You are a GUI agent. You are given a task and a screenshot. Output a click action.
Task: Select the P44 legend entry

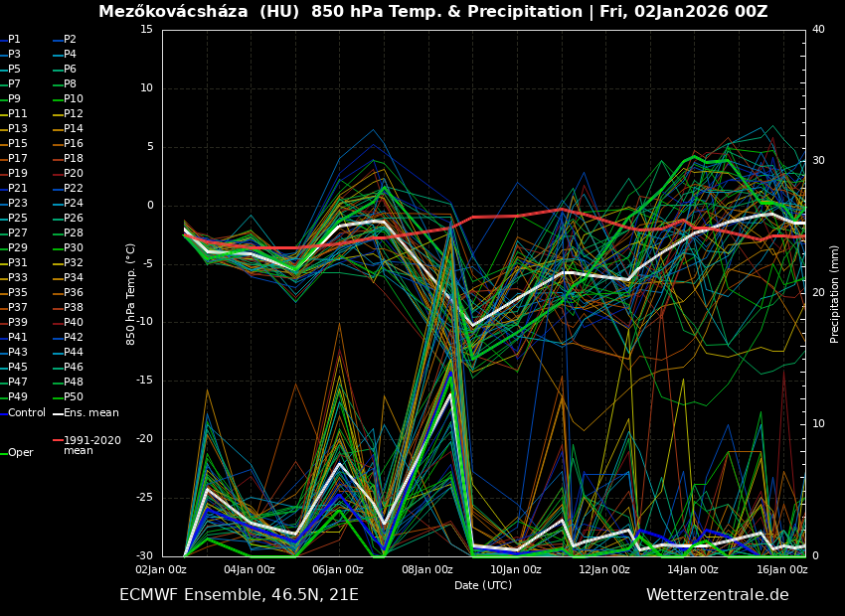(x=74, y=353)
